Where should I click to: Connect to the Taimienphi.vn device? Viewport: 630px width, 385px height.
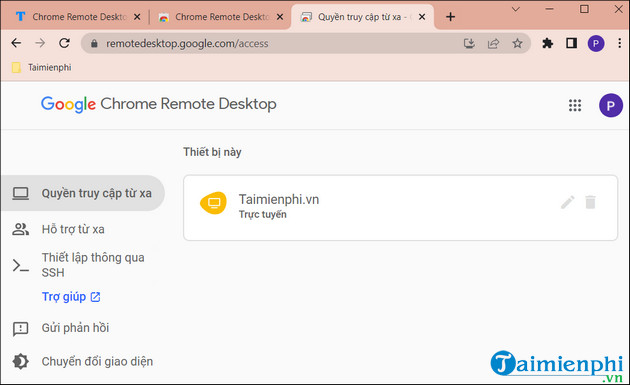[x=400, y=208]
